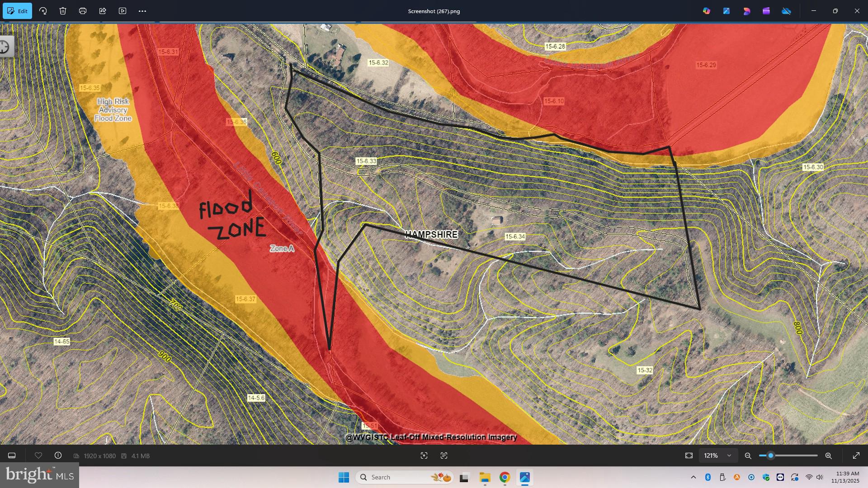This screenshot has height=488, width=868.
Task: Rotate the image using rotate icon
Action: tap(43, 11)
